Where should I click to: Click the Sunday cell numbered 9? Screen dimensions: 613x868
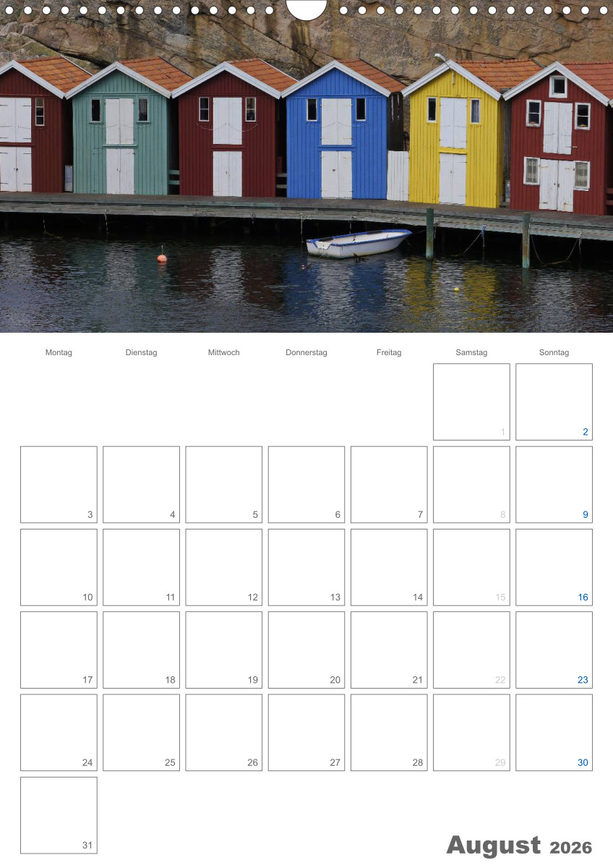[554, 484]
